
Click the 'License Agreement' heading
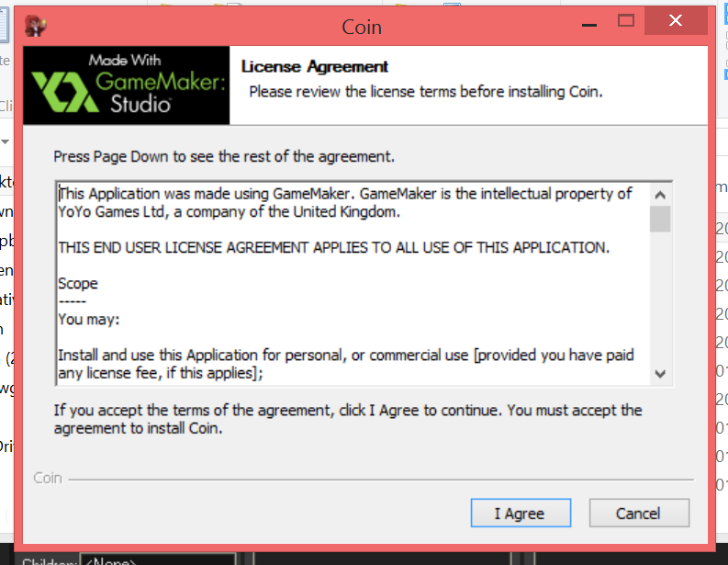tap(314, 67)
